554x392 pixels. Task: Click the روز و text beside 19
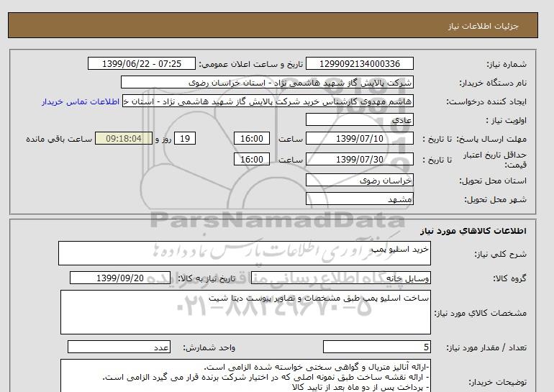click(x=163, y=139)
